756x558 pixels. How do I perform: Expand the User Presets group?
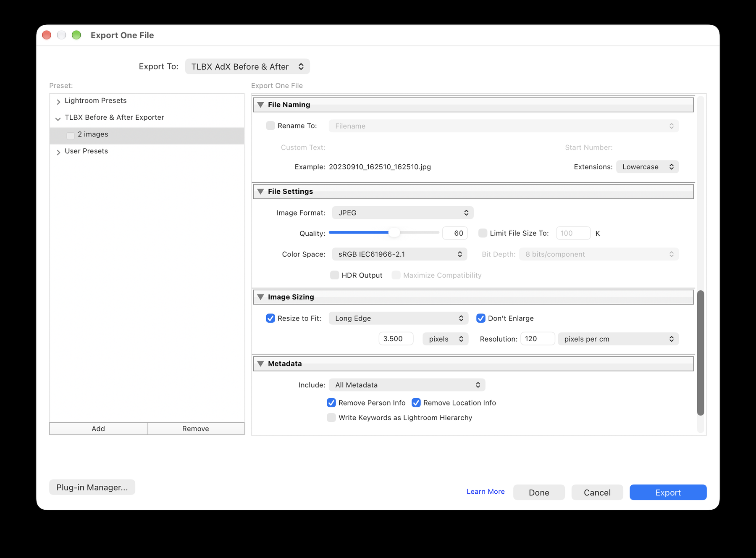pyautogui.click(x=58, y=152)
